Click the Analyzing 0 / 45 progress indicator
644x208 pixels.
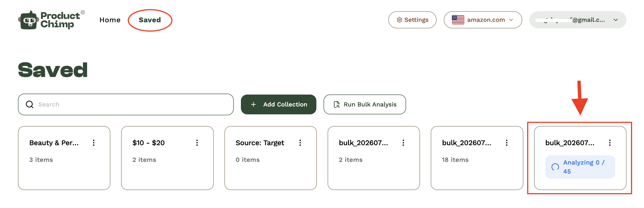580,167
